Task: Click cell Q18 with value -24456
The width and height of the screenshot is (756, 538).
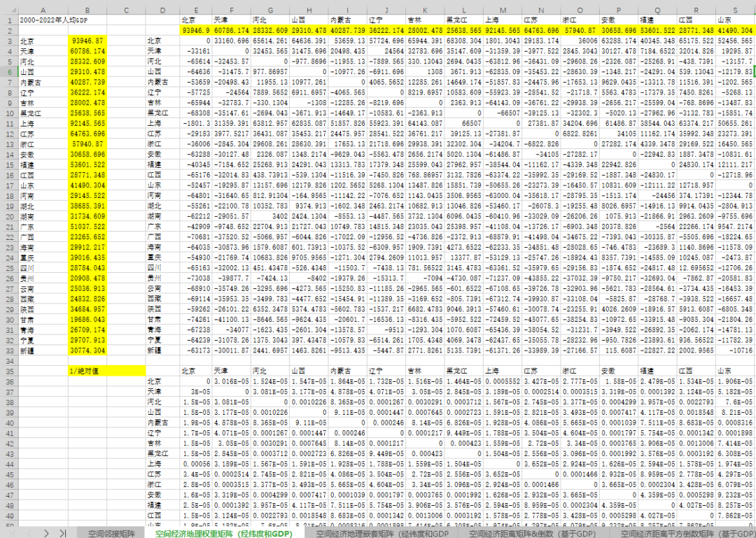Action: point(657,196)
